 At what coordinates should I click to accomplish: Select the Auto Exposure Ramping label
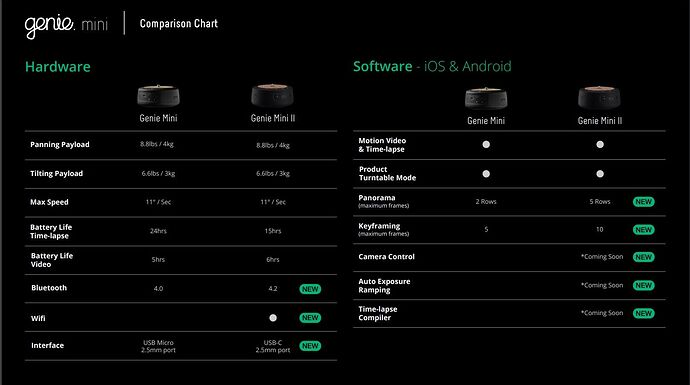coord(384,286)
